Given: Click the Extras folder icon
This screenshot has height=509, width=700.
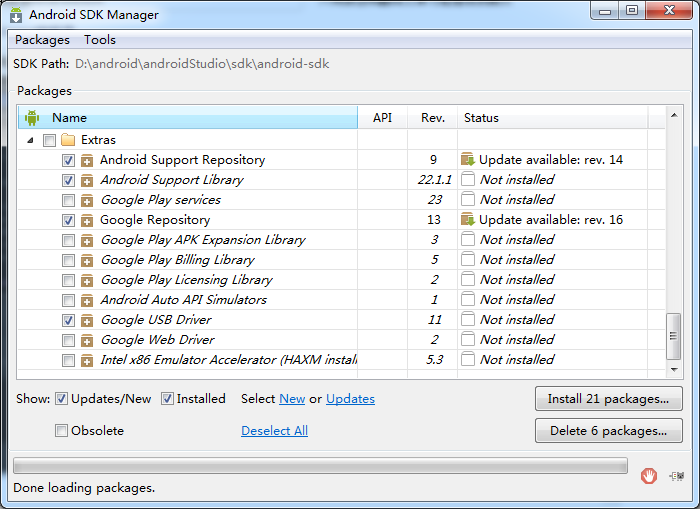Looking at the screenshot, I should point(68,140).
